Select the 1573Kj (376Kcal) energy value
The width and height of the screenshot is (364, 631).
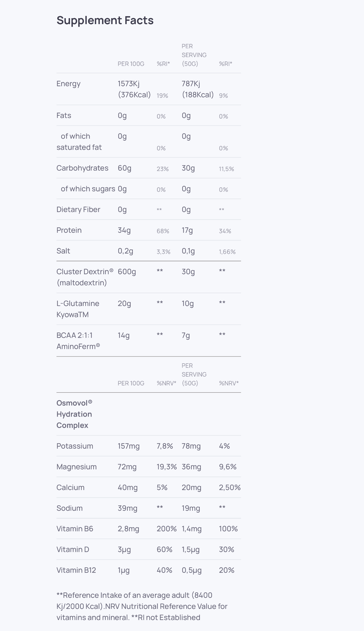(134, 89)
